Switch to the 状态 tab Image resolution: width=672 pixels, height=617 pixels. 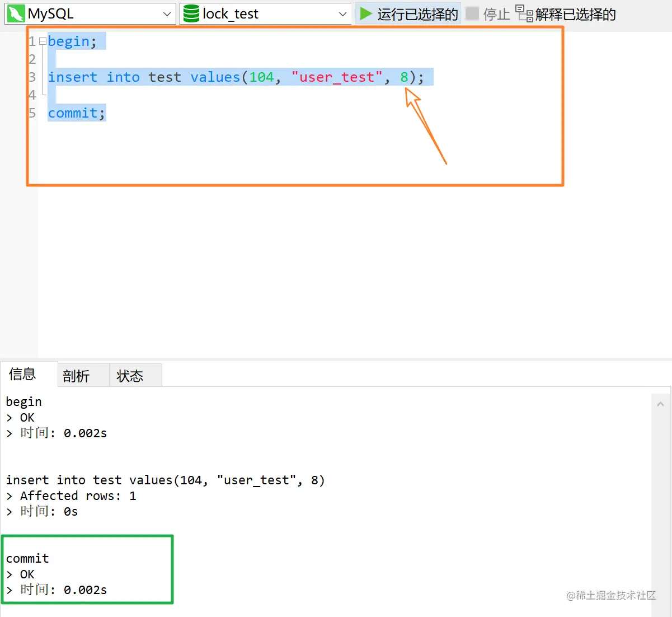pyautogui.click(x=135, y=376)
